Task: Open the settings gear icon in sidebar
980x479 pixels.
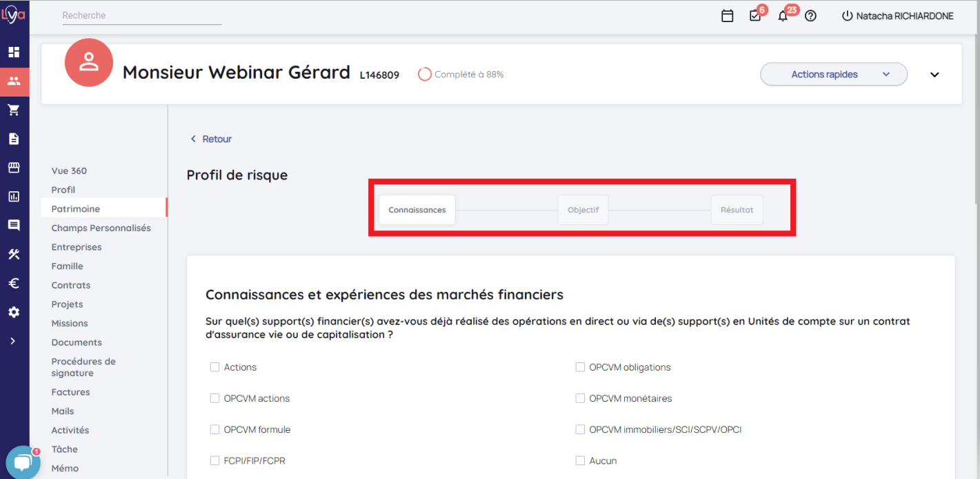Action: [x=14, y=312]
